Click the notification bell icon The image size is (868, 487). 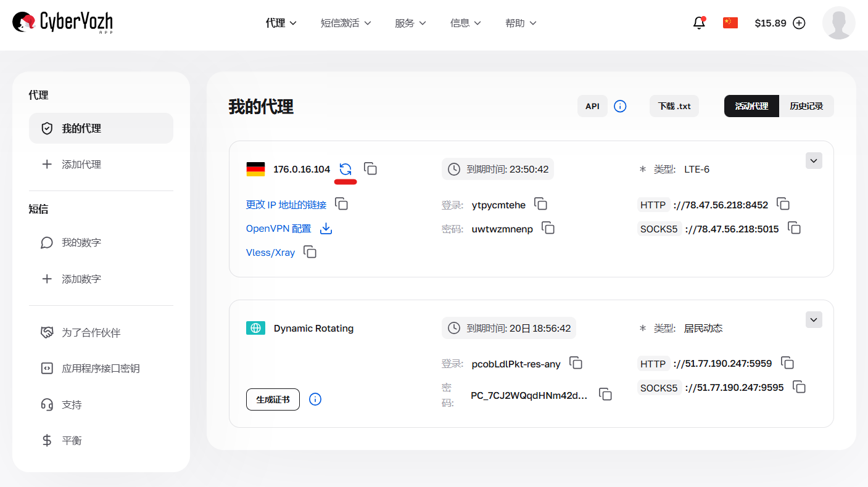pyautogui.click(x=699, y=22)
